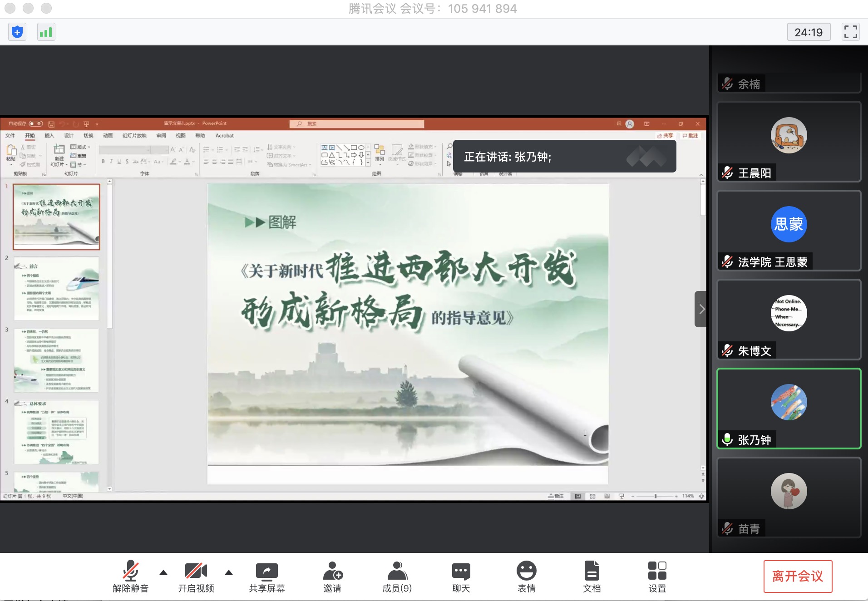Click the Leave Meeting (离开会议) button
This screenshot has width=868, height=601.
point(797,576)
